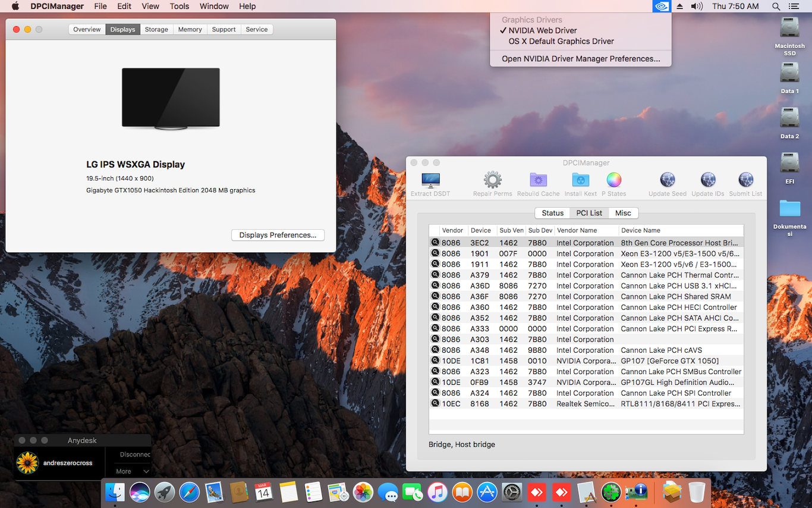Open Spotlight search in the menu bar
The width and height of the screenshot is (812, 508).
(x=776, y=7)
